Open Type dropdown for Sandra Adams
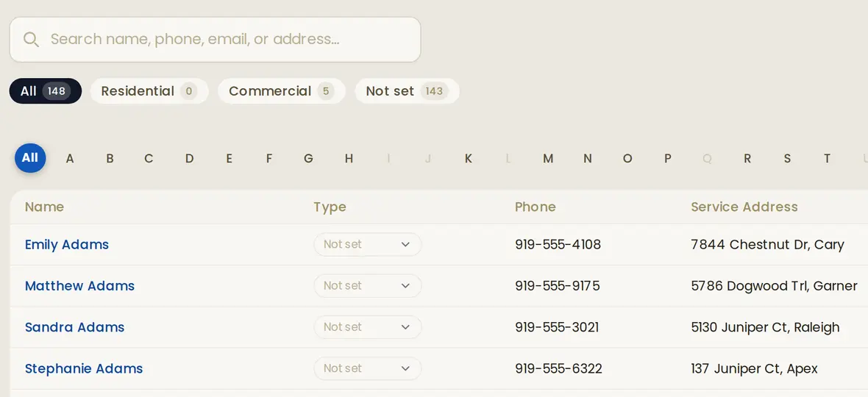Viewport: 868px width, 397px height. [368, 327]
